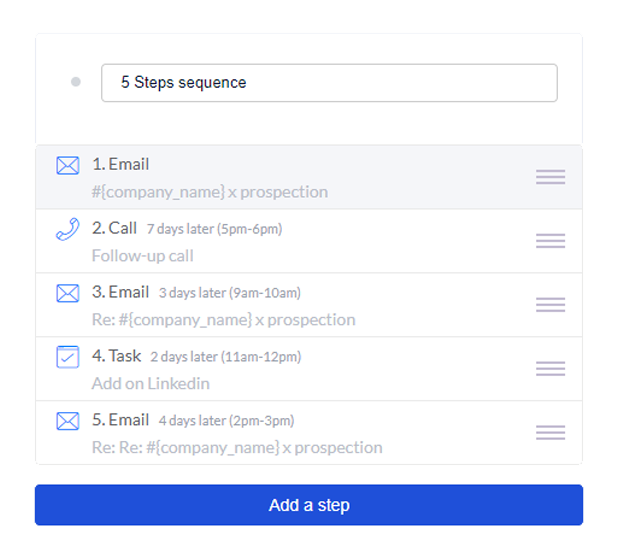This screenshot has width=621, height=554.
Task: Click the envelope icon for step 1 Email
Action: coord(68,166)
